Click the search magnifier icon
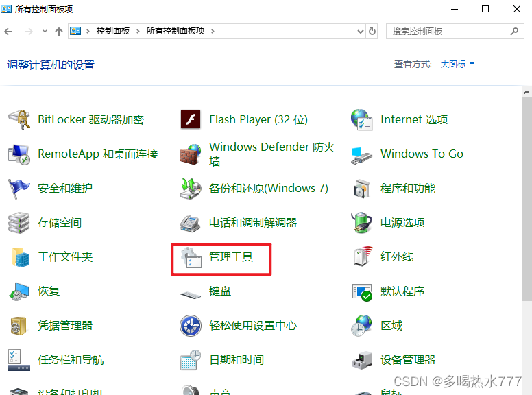The width and height of the screenshot is (532, 395). (x=514, y=32)
